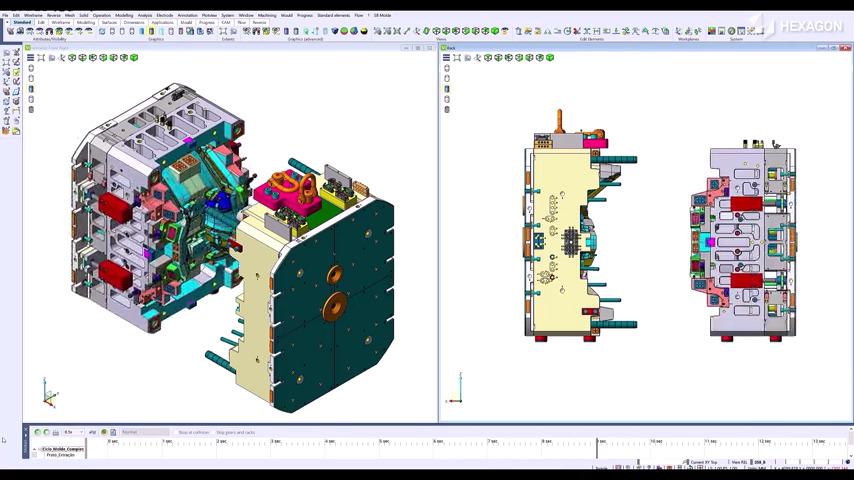
Task: Open the hamburger menu in the Back viewport
Action: point(447,58)
